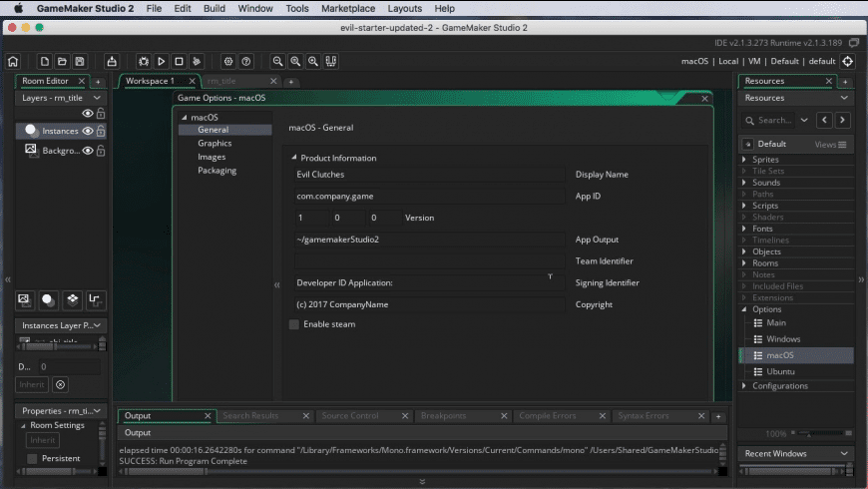Check the Persistent room checkbox
The image size is (868, 489).
(x=32, y=458)
